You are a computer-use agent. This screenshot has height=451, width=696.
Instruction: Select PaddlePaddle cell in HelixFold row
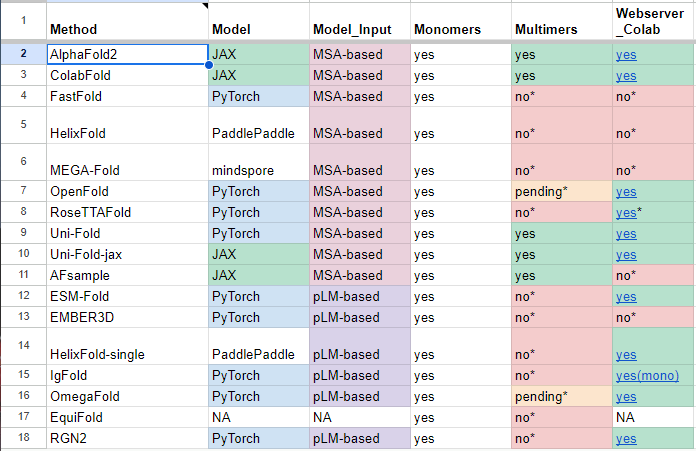[x=259, y=125]
